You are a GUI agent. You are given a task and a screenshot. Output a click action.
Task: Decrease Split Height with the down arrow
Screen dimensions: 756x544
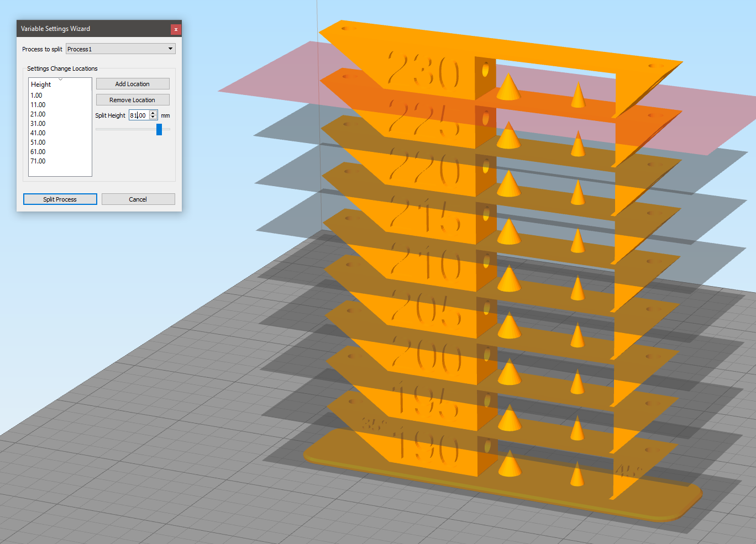click(154, 118)
